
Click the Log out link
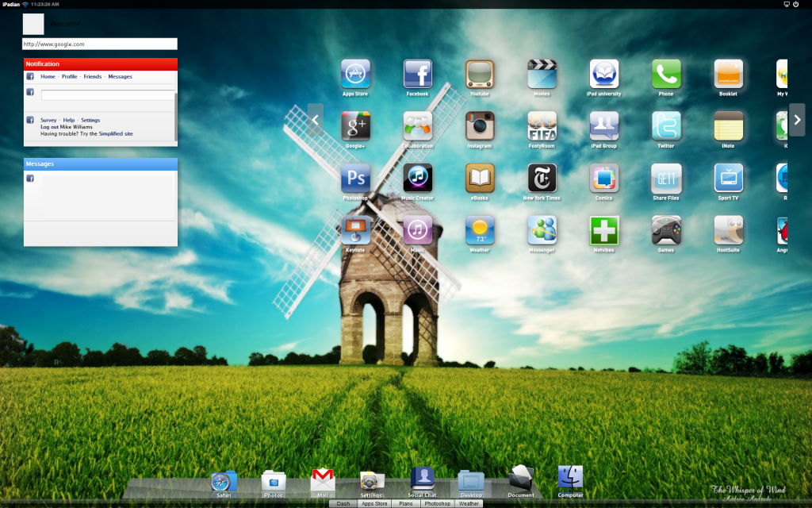tap(50, 126)
